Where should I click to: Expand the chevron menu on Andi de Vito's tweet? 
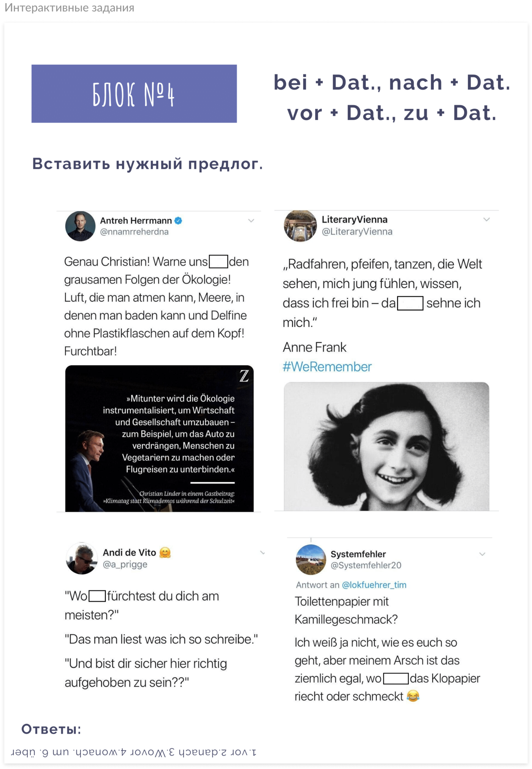263,553
